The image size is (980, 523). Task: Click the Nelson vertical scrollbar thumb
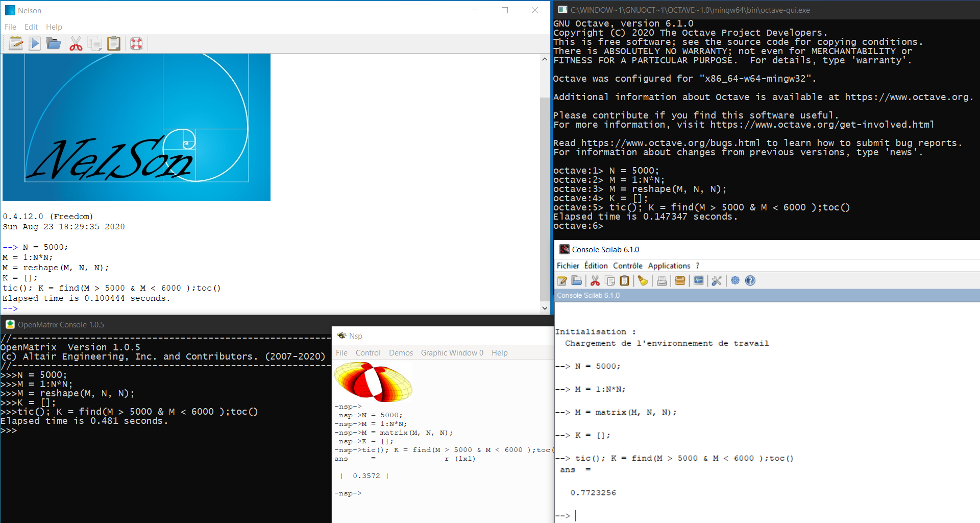pyautogui.click(x=545, y=198)
